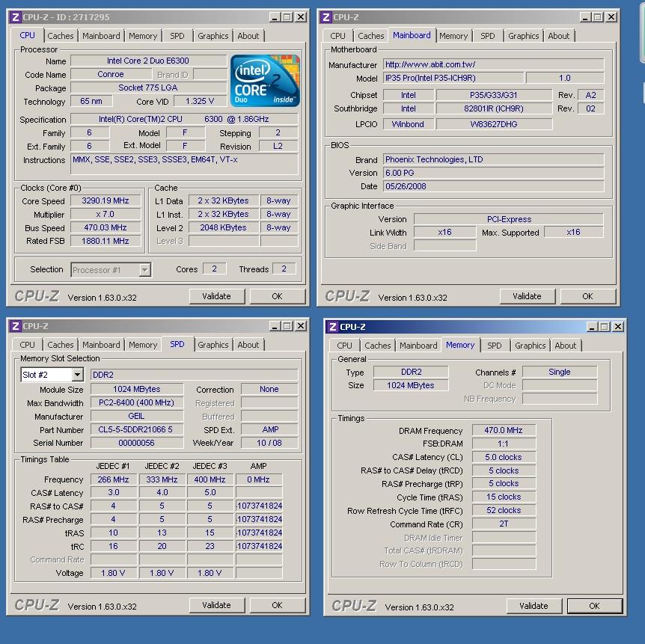Open About tab in the CPU window
This screenshot has width=645, height=644.
pyautogui.click(x=248, y=36)
